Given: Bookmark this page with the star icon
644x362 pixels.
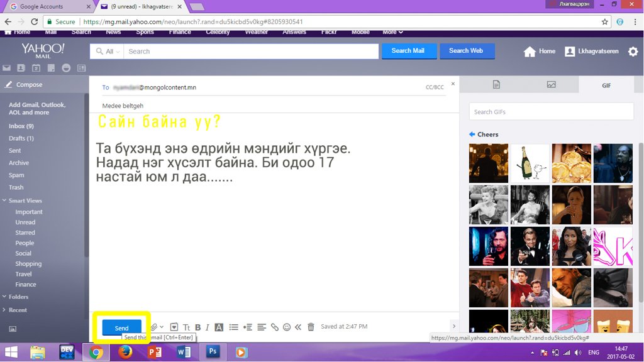Looking at the screenshot, I should [605, 21].
